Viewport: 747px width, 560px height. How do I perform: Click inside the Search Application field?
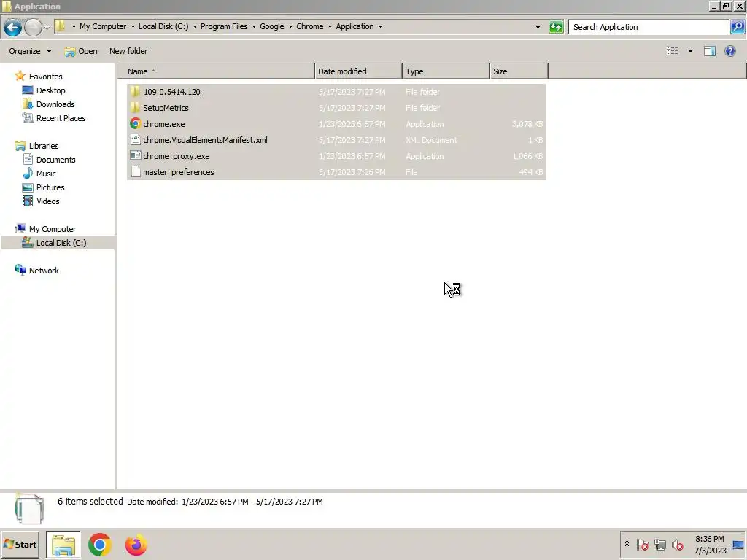point(649,27)
